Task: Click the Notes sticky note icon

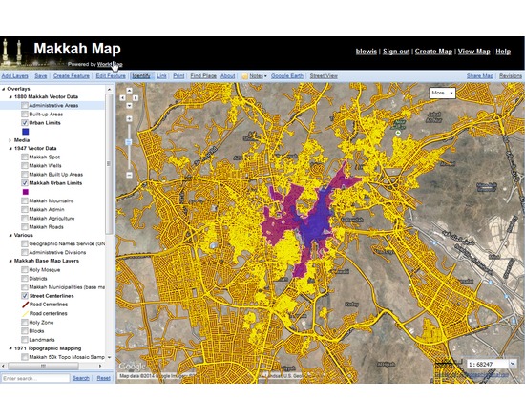Action: pos(244,76)
